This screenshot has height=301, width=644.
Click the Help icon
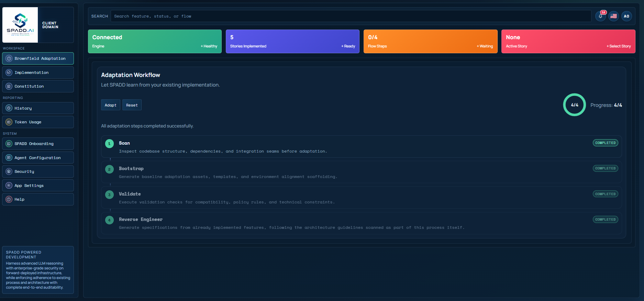coord(9,199)
